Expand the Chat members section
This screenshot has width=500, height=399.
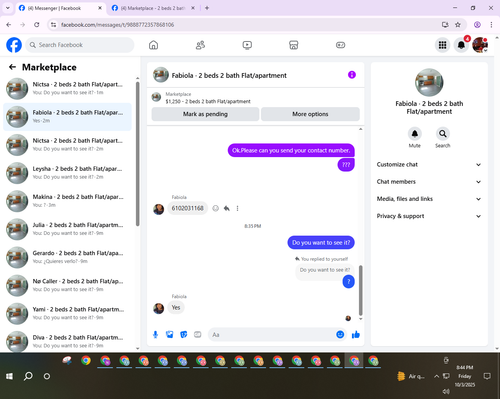(x=429, y=182)
